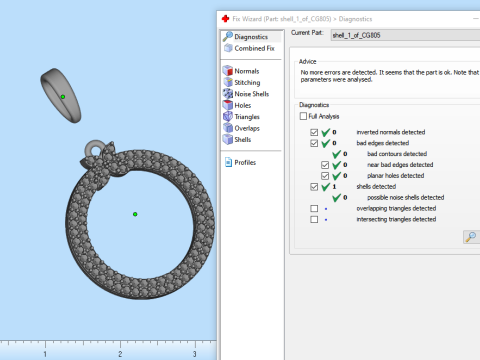Click the ruler mark labeled 1
The height and width of the screenshot is (360, 480).
[45, 354]
